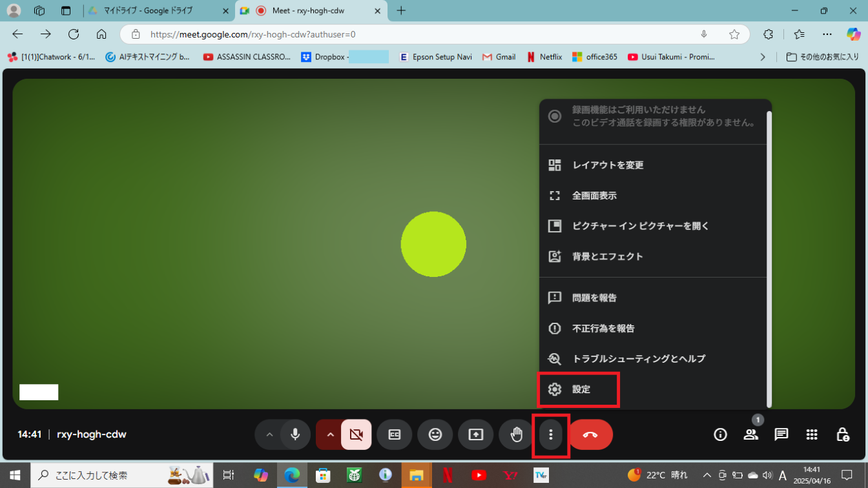Open the activities grid icon
This screenshot has height=488, width=868.
pyautogui.click(x=812, y=434)
